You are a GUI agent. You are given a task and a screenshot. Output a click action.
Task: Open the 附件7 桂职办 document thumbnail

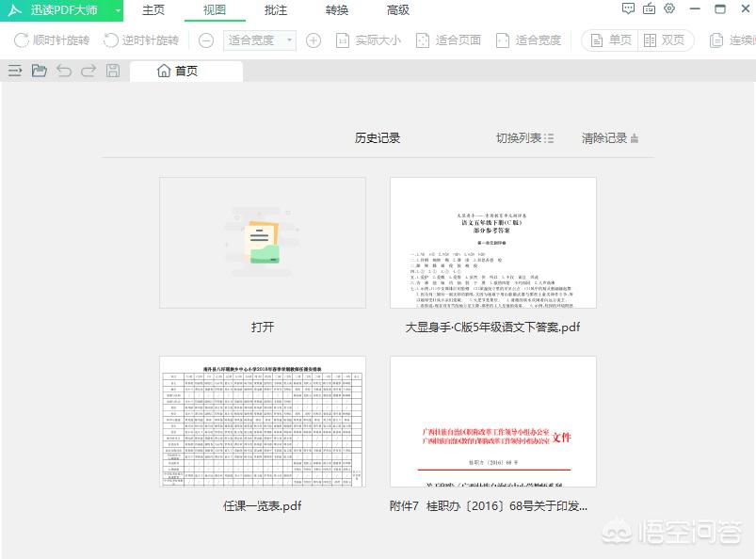tap(493, 422)
